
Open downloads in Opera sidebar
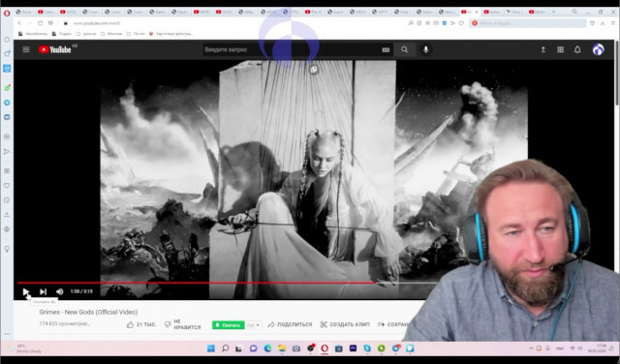pyautogui.click(x=7, y=215)
